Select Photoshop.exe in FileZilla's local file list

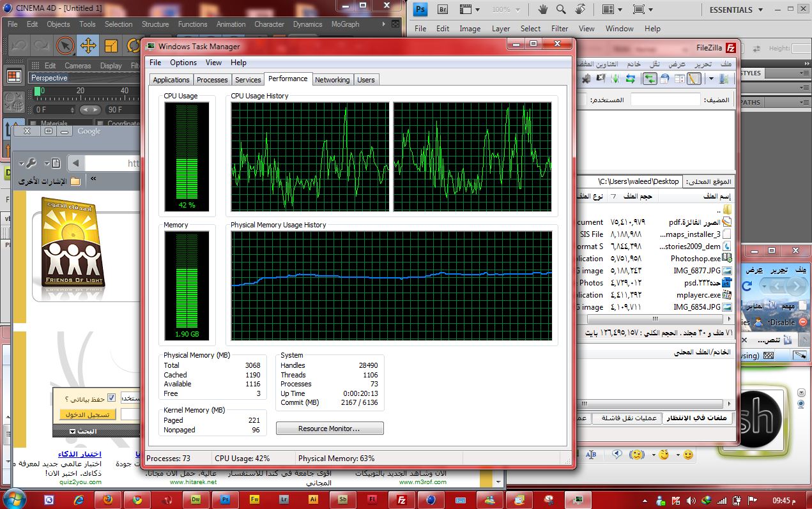(x=695, y=259)
